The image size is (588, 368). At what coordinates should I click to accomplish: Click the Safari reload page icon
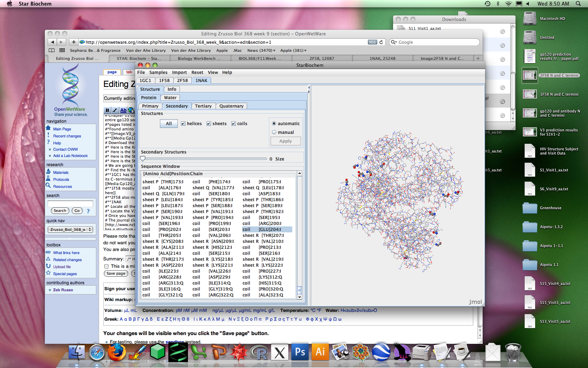pos(381,42)
